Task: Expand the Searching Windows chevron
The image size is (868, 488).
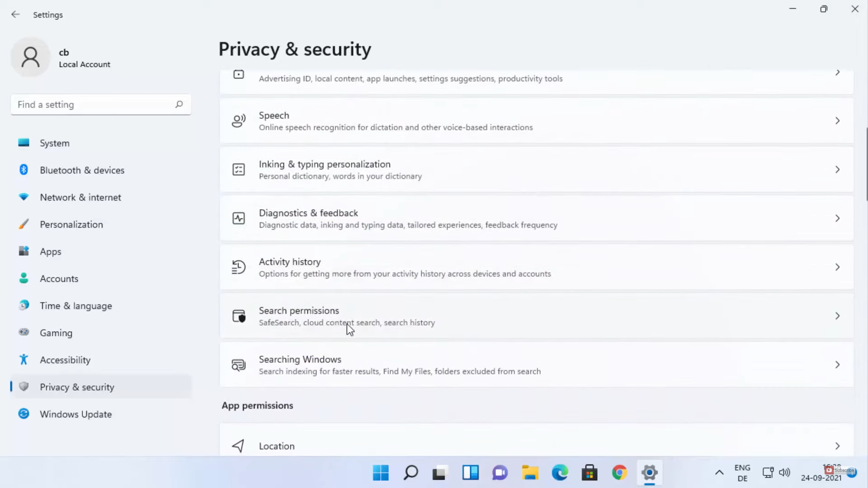Action: [837, 365]
